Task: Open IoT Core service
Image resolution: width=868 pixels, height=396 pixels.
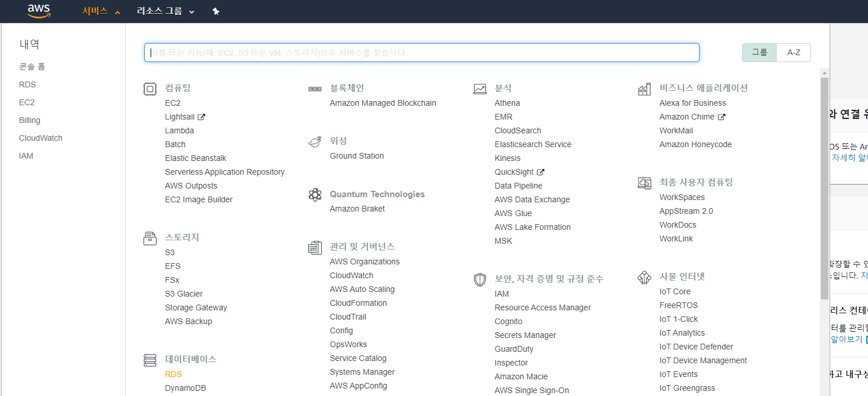Action: coord(675,291)
